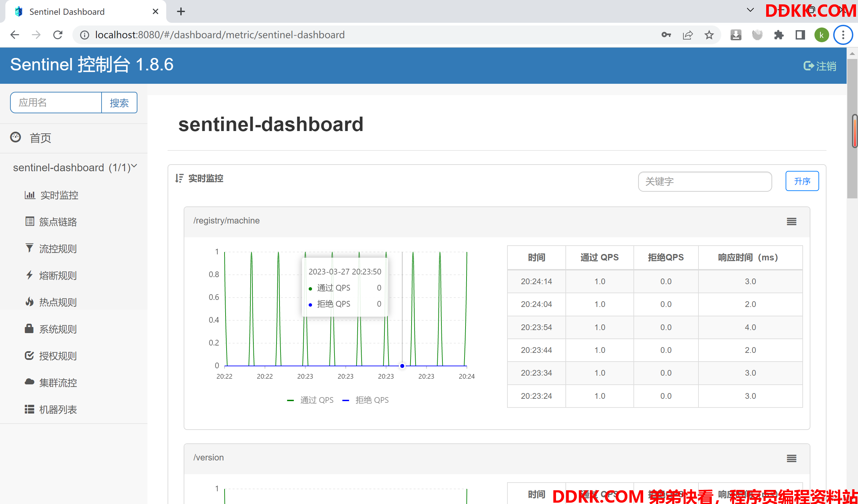Viewport: 858px width, 504px height.
Task: Click the flame icon beside 热点规则
Action: point(29,302)
